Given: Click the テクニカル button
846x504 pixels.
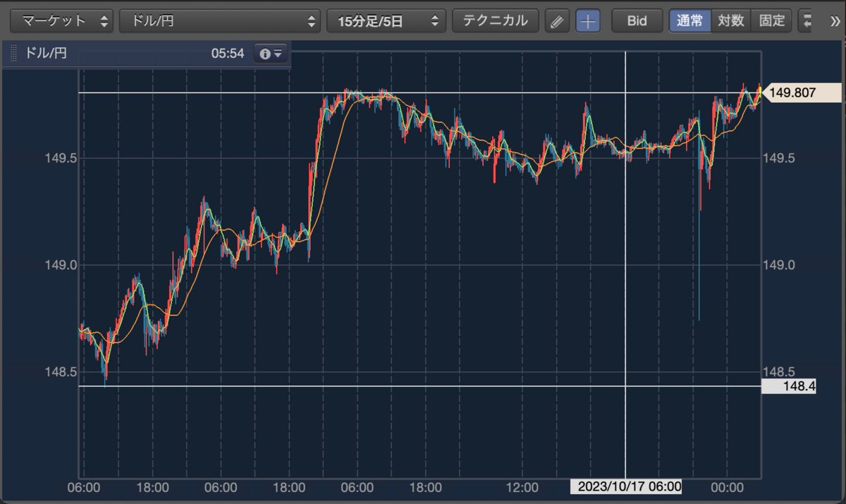Looking at the screenshot, I should (495, 20).
